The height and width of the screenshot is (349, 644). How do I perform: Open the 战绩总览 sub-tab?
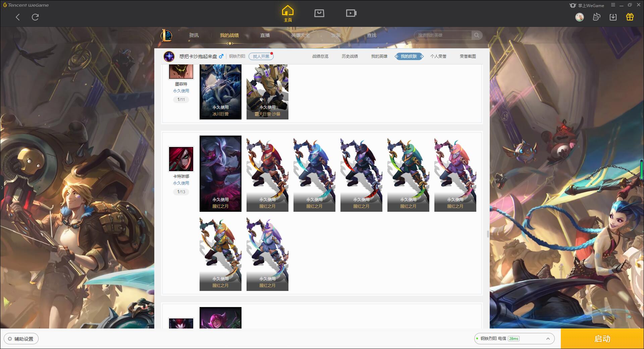320,56
